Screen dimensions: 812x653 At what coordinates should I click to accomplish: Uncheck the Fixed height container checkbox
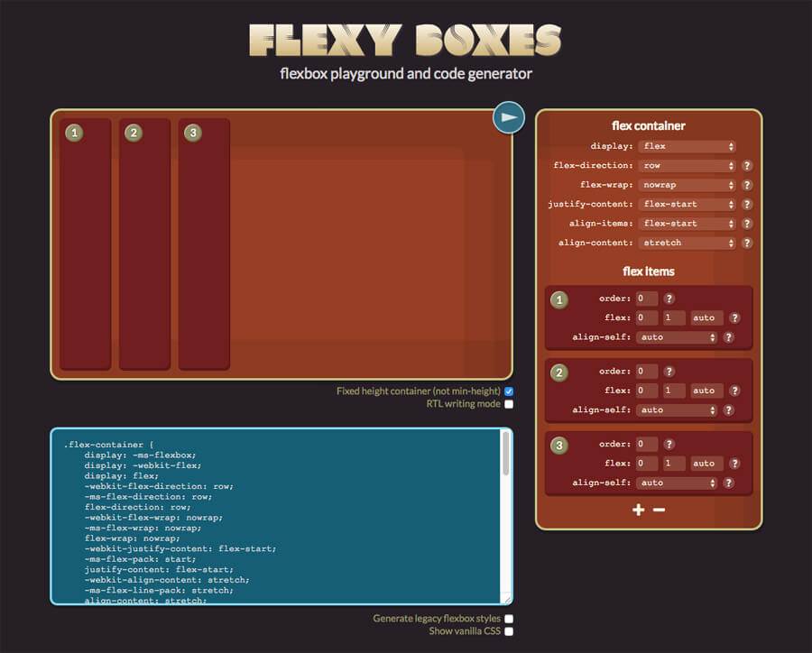[x=509, y=391]
